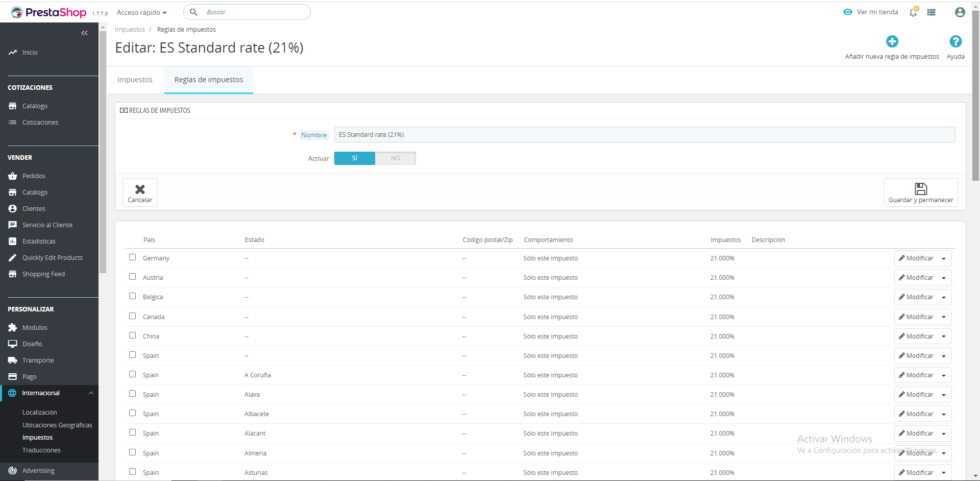Screen dimensions: 980x481
Task: Open action dropdown for Spain Alava row
Action: point(944,395)
